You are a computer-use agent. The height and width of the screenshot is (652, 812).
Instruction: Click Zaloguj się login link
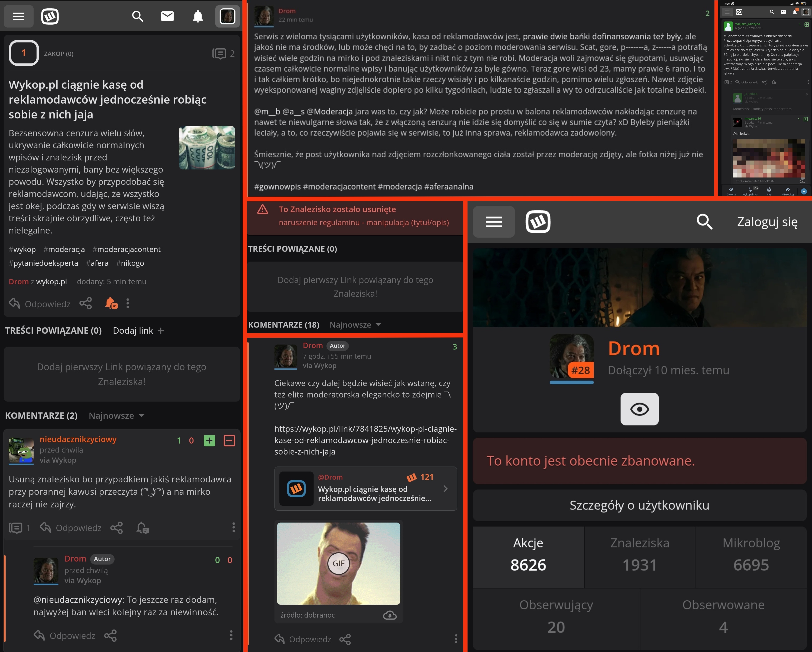click(x=767, y=222)
